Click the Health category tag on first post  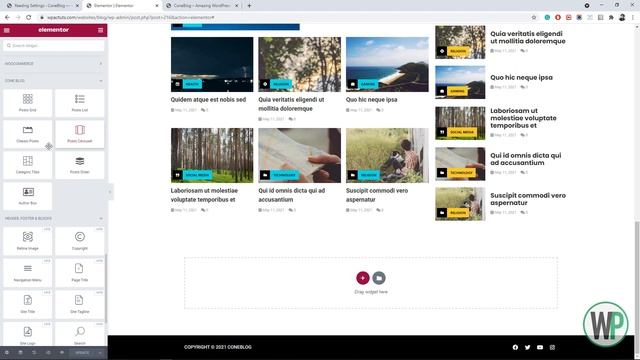pyautogui.click(x=192, y=84)
